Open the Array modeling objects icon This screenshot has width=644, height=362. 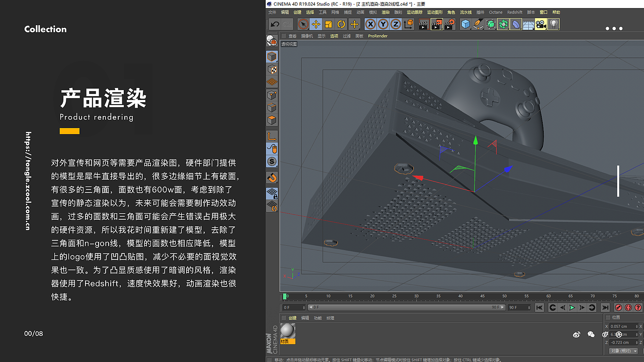coord(503,24)
